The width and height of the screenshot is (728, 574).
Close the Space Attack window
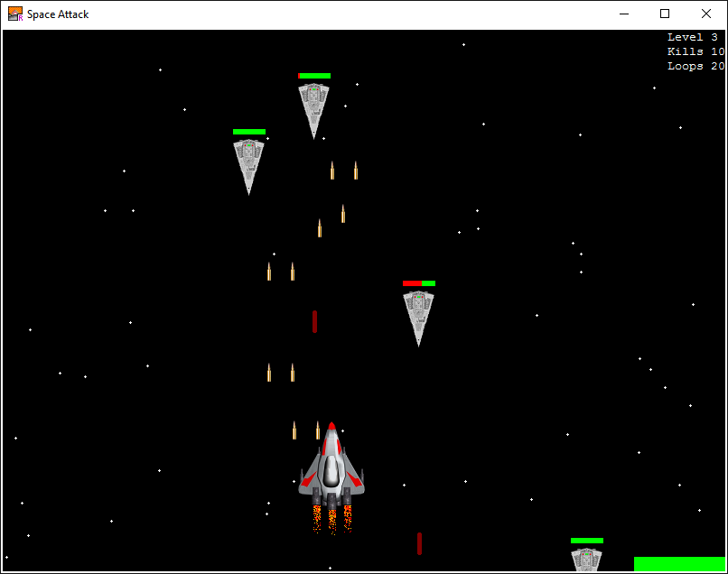coord(706,14)
